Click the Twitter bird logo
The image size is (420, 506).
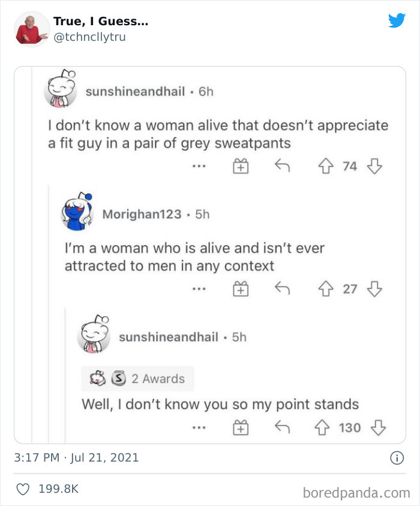(x=397, y=20)
